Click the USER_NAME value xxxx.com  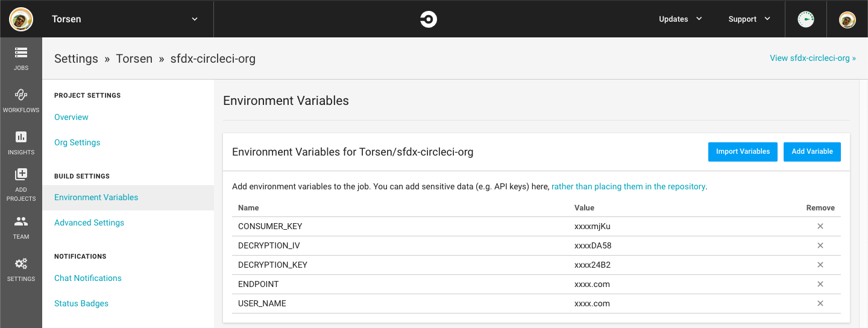click(x=592, y=304)
